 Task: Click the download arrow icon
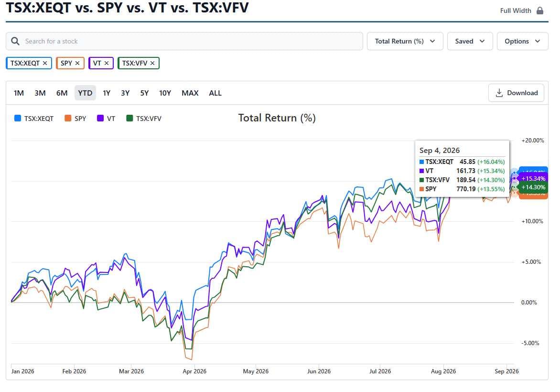coord(499,93)
